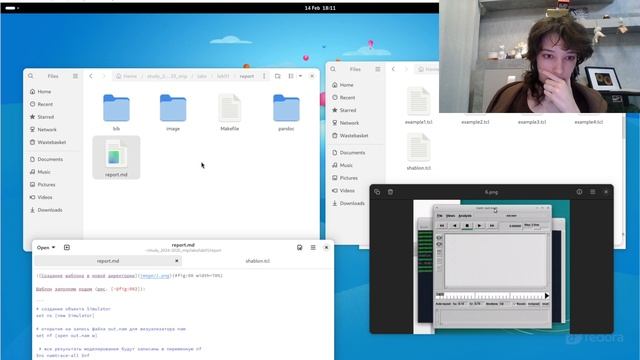Copy image in 6.png viewer
Viewport: 640px width, 360px height.
tap(377, 192)
